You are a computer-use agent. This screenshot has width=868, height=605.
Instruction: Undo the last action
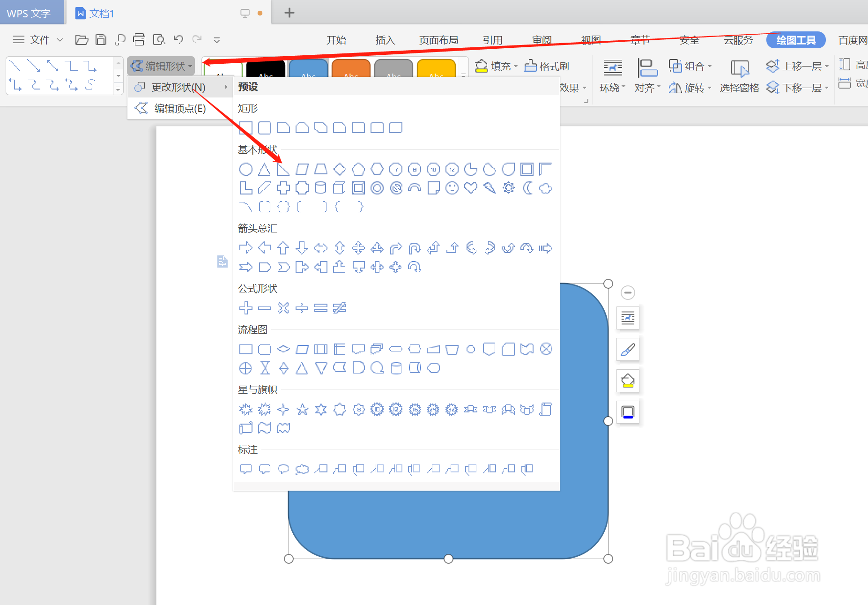(x=178, y=40)
